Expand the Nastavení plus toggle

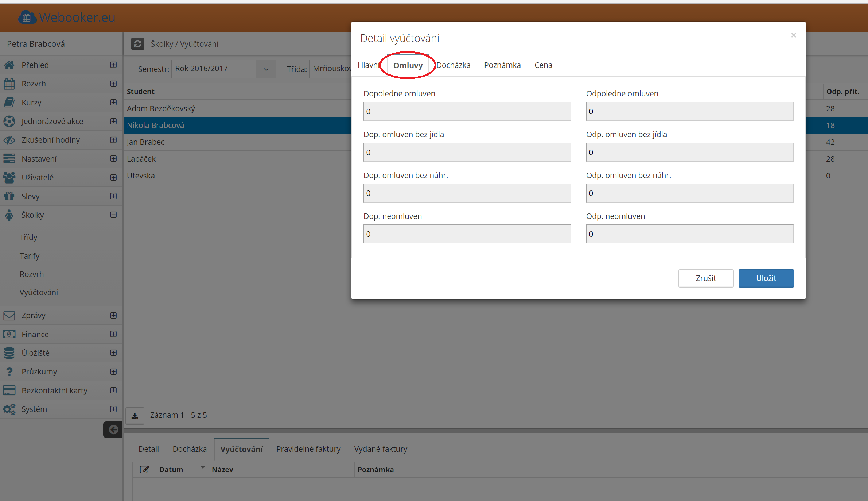click(113, 159)
